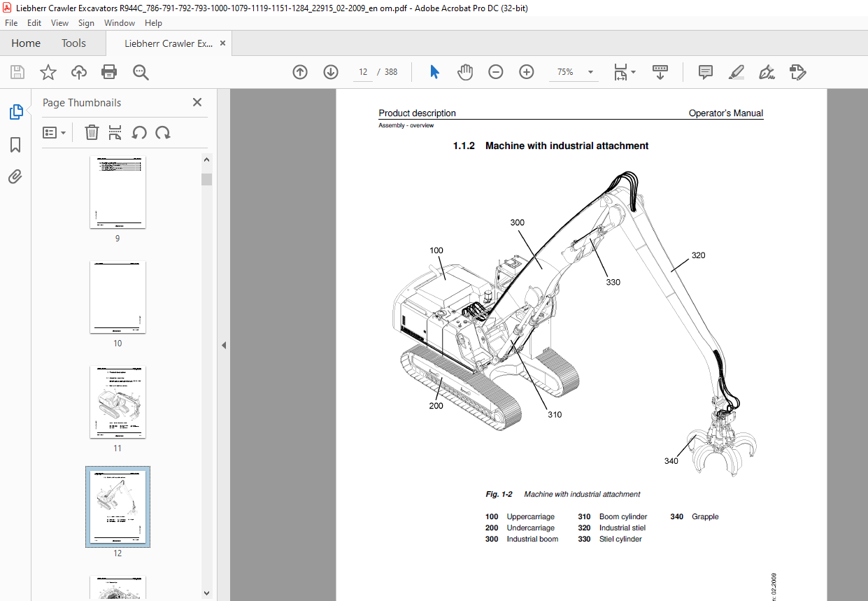868x601 pixels.
Task: Open thumbnail options dropdown menu
Action: coord(54,132)
